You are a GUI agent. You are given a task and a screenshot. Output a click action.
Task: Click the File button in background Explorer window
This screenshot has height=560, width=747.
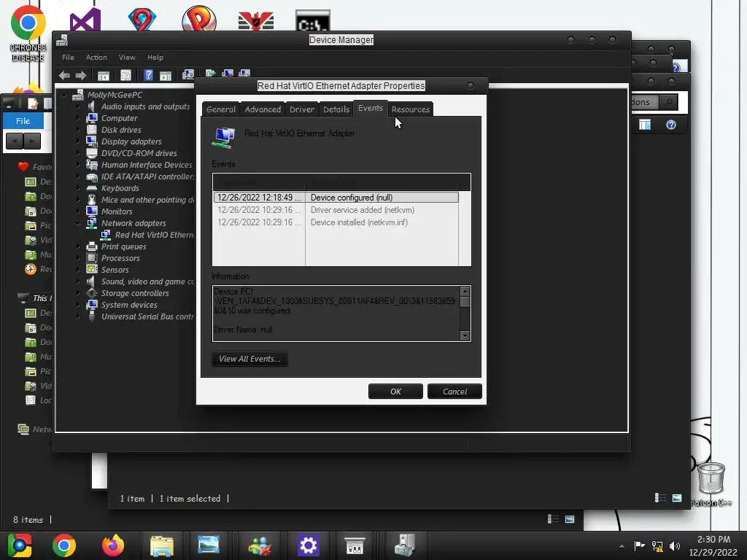point(23,121)
